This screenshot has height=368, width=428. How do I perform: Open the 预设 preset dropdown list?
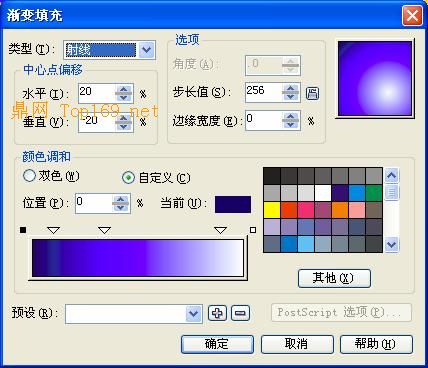(194, 313)
